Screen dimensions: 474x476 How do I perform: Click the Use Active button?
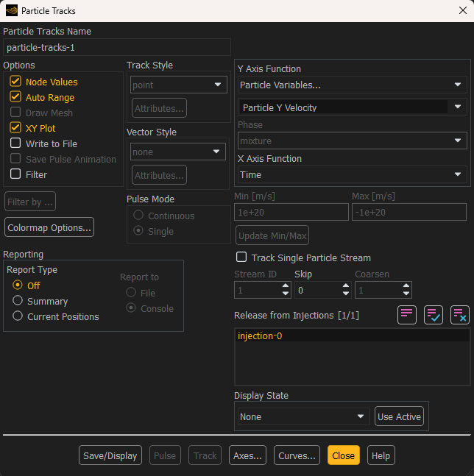coord(399,416)
